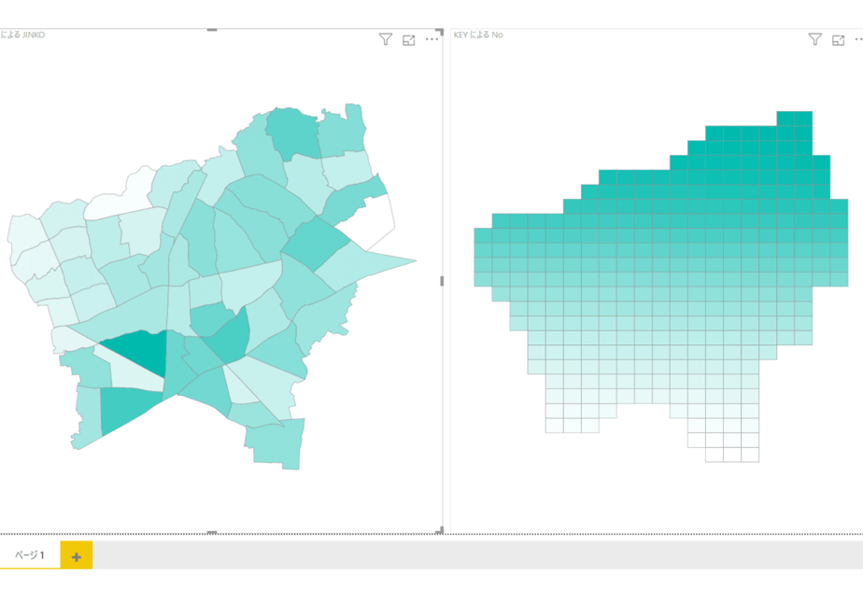Click the filter icon on JINKO map visual
This screenshot has height=616, width=863.
tap(385, 39)
